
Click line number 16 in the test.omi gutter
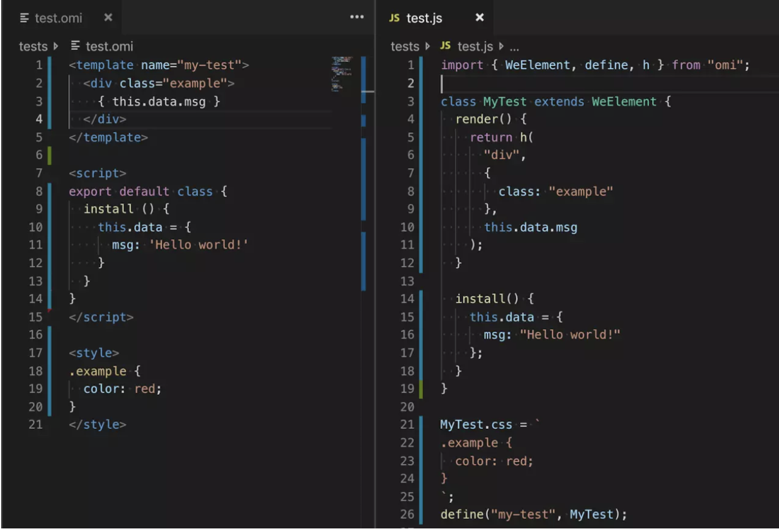[36, 335]
